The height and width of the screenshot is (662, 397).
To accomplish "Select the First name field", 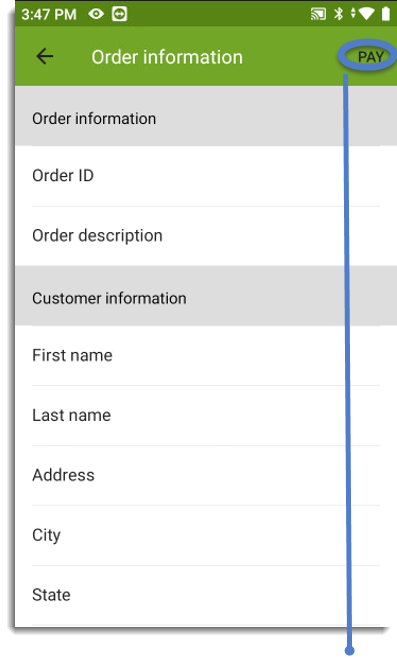I will (x=206, y=355).
